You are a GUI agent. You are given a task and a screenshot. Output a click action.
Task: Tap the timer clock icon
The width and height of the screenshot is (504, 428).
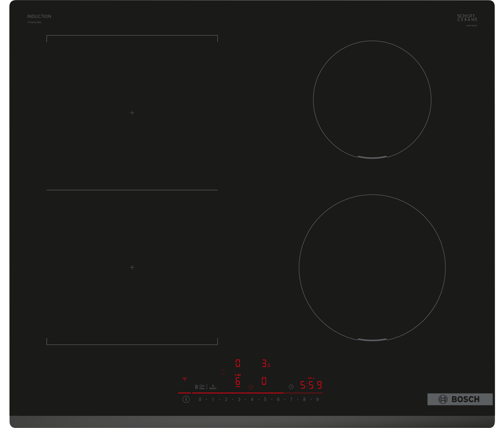point(291,387)
